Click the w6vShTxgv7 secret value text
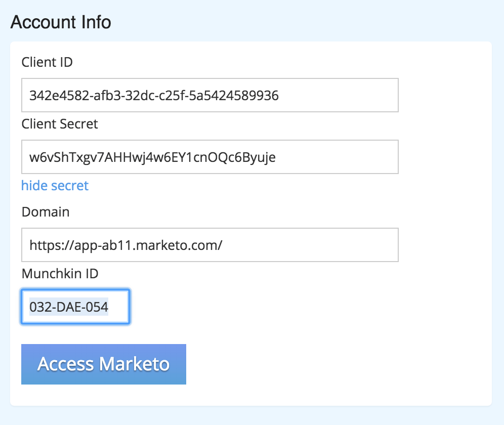The height and width of the screenshot is (425, 504). (152, 157)
